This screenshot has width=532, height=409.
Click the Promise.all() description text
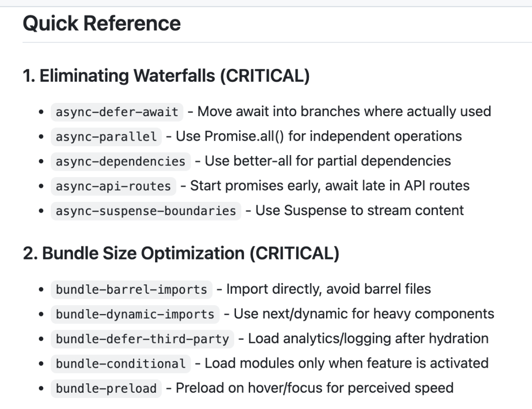pyautogui.click(x=319, y=136)
